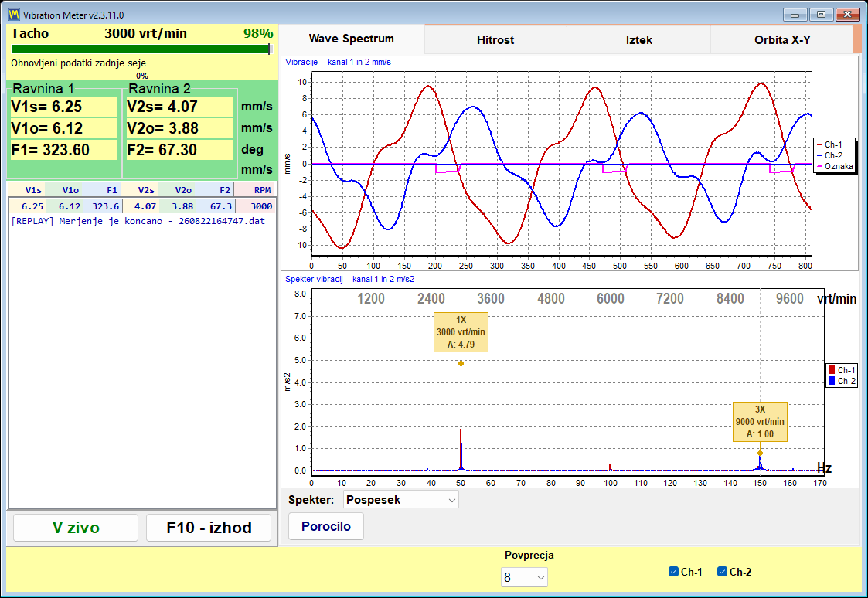
Task: Select the Orbita X-Y tab
Action: [x=782, y=40]
